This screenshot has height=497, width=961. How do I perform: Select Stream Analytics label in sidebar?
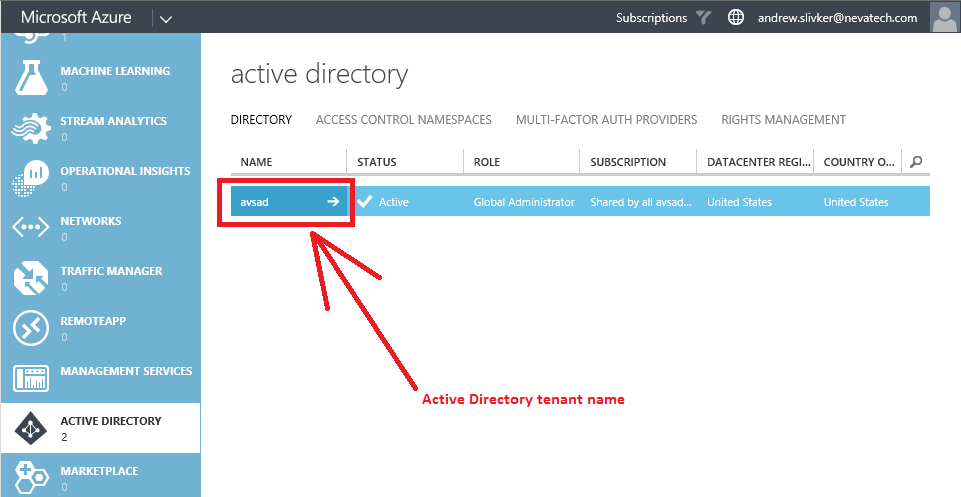point(113,121)
